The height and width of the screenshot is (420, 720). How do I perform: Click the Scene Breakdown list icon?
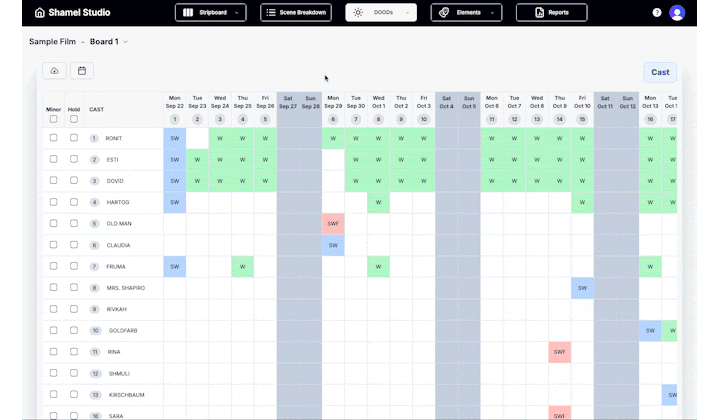[271, 13]
